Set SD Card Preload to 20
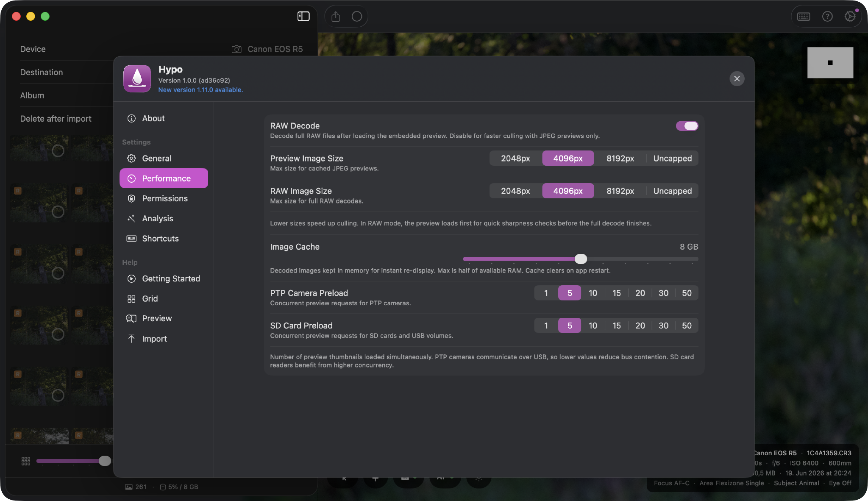868x501 pixels. pyautogui.click(x=640, y=326)
